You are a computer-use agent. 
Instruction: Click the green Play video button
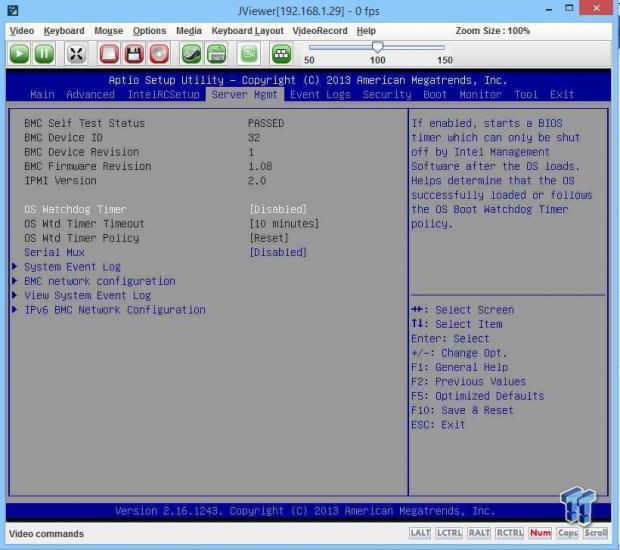click(x=19, y=54)
